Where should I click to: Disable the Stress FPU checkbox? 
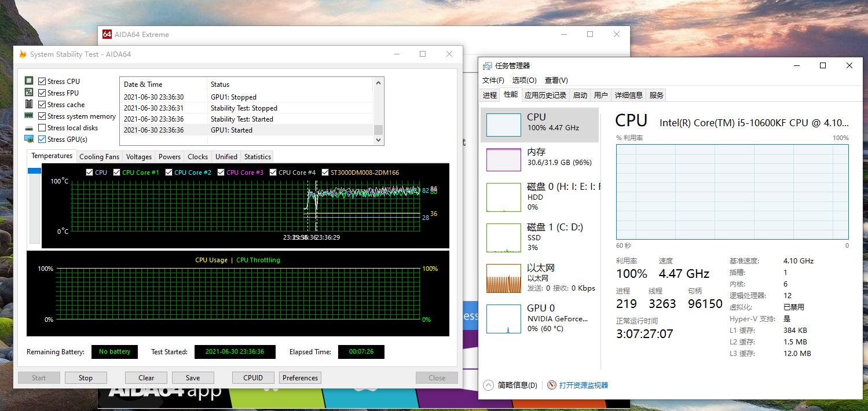click(x=41, y=93)
